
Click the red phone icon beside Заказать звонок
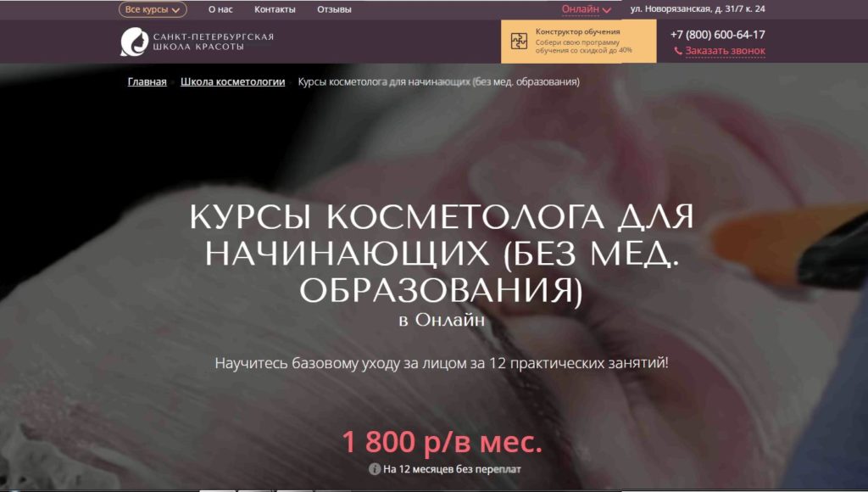[678, 51]
